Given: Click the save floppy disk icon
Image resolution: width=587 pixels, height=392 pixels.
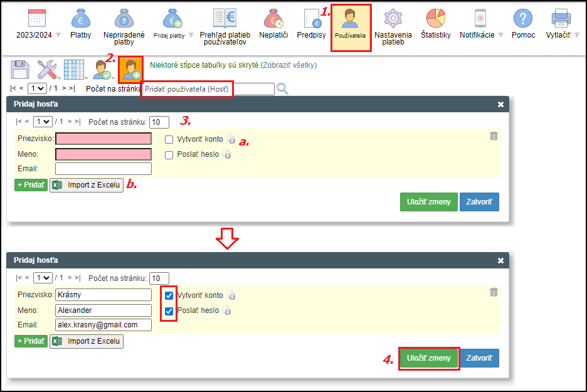Looking at the screenshot, I should click(20, 69).
